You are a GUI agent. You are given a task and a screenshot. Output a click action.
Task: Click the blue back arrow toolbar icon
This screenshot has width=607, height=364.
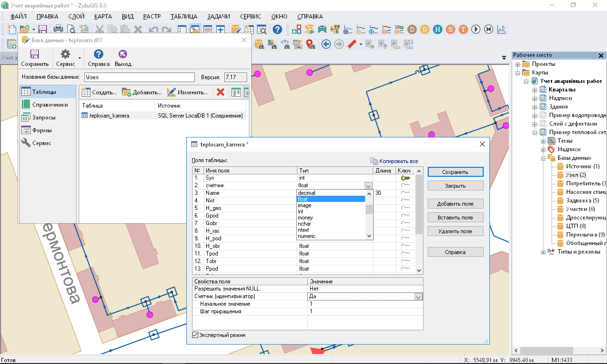pyautogui.click(x=326, y=44)
